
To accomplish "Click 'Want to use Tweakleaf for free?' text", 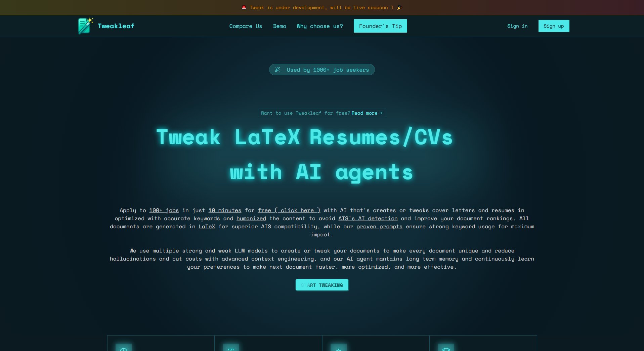I will (x=306, y=113).
